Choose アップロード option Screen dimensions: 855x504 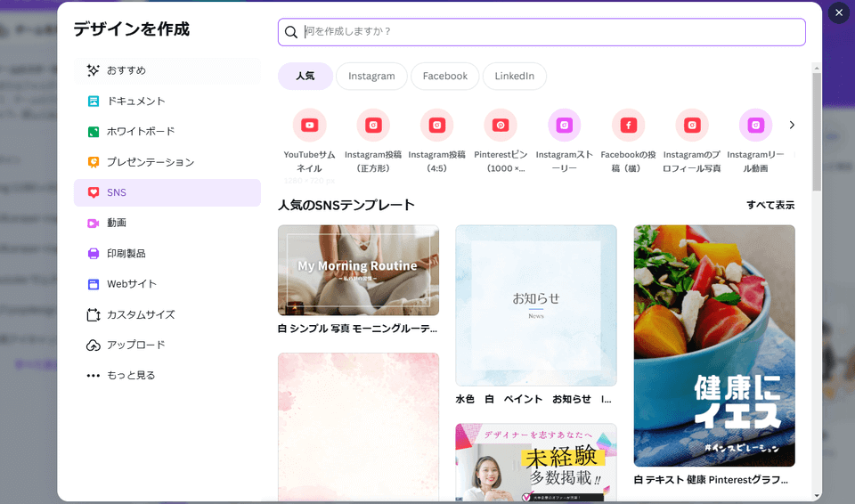pos(167,345)
